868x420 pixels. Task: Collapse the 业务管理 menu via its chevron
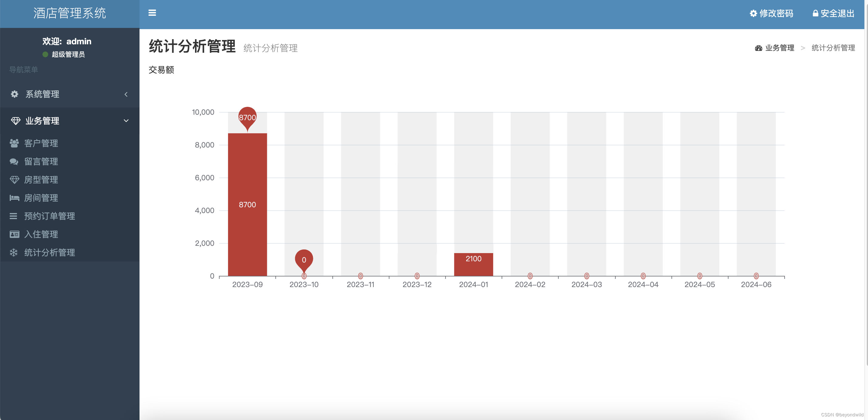[x=127, y=120]
